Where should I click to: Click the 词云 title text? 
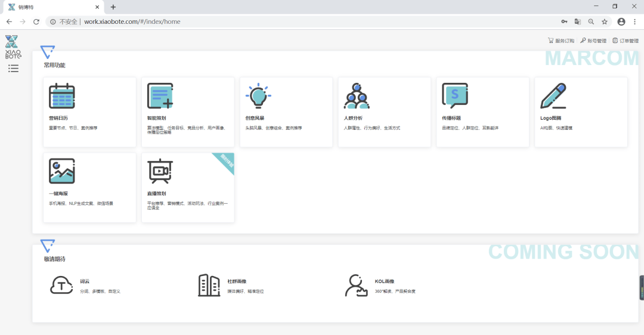pyautogui.click(x=85, y=281)
